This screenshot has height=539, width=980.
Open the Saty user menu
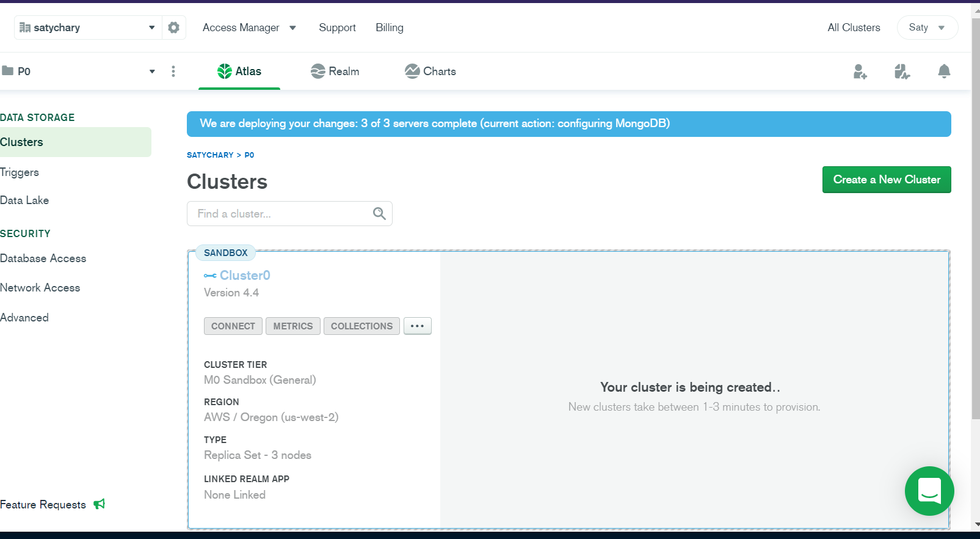pos(927,28)
